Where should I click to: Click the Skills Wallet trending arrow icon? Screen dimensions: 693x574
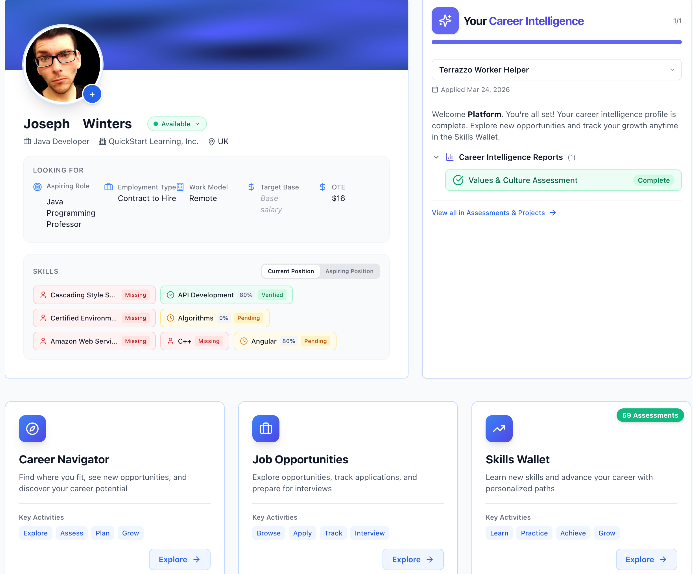pos(499,429)
